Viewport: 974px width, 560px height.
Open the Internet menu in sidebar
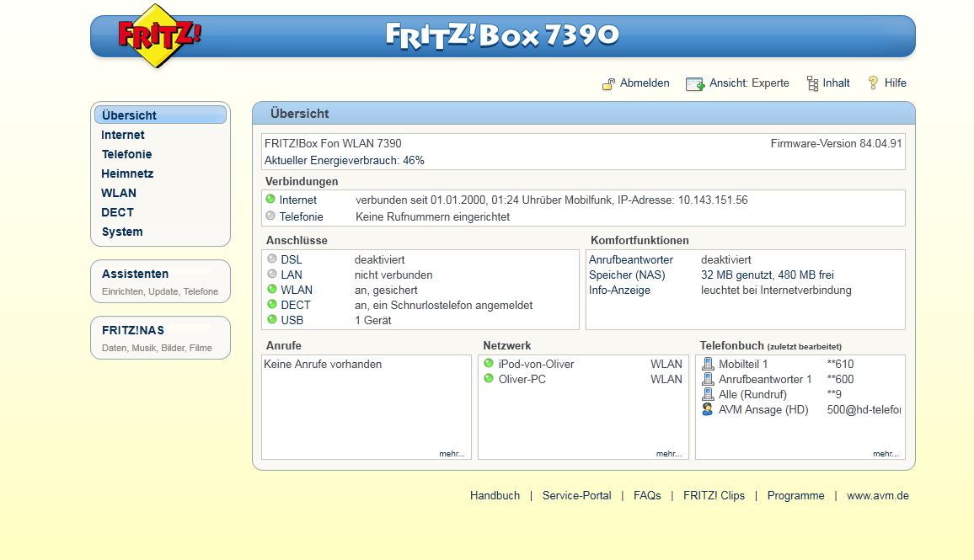pos(123,135)
